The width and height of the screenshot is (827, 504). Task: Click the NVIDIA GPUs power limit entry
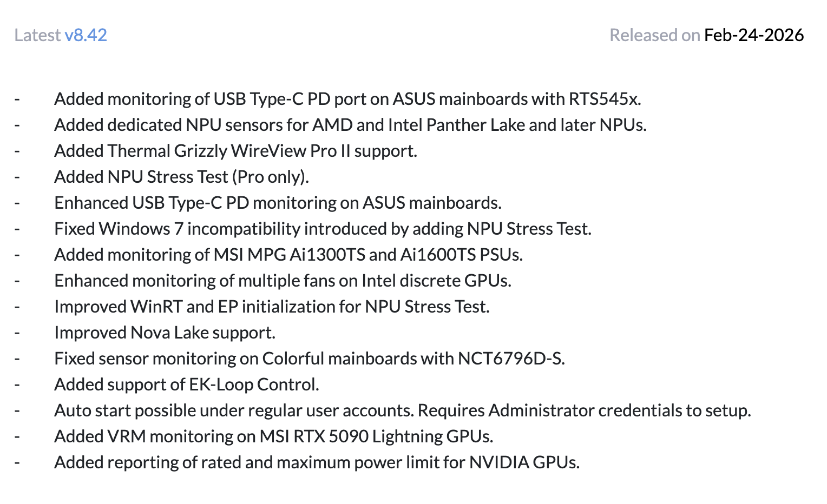(317, 462)
